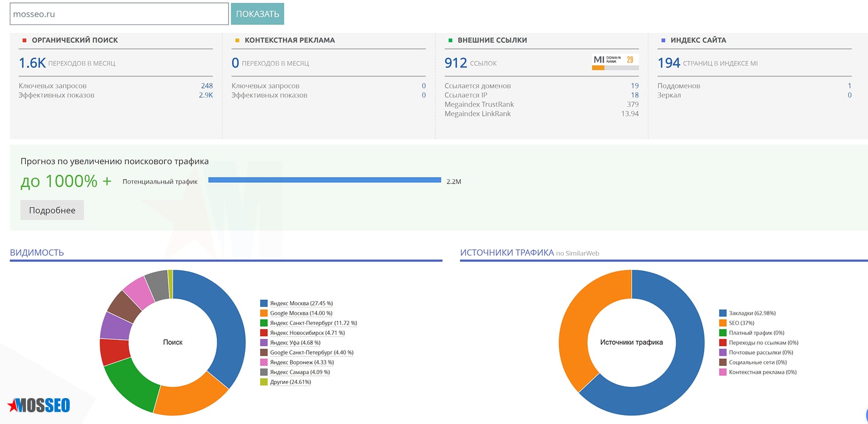
Task: Click the MOSSEO logo
Action: coord(39,405)
